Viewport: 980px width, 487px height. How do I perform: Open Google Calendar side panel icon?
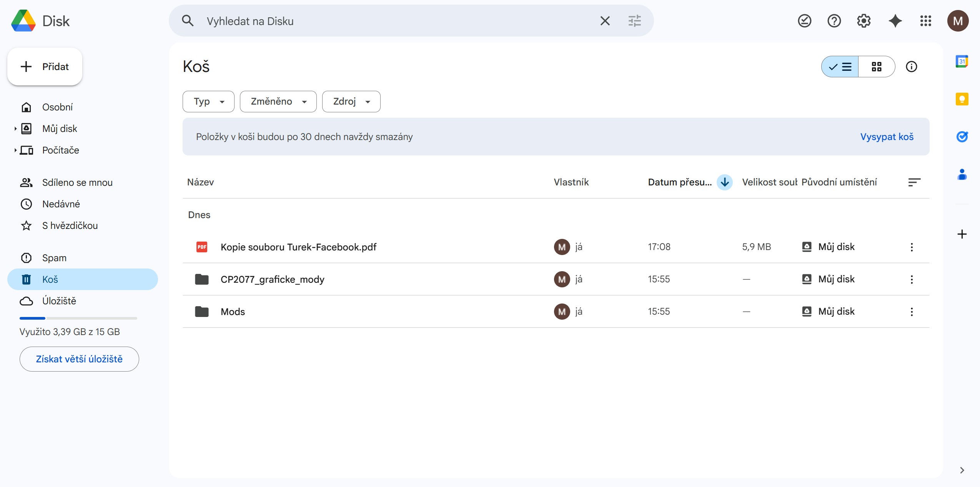pos(962,62)
